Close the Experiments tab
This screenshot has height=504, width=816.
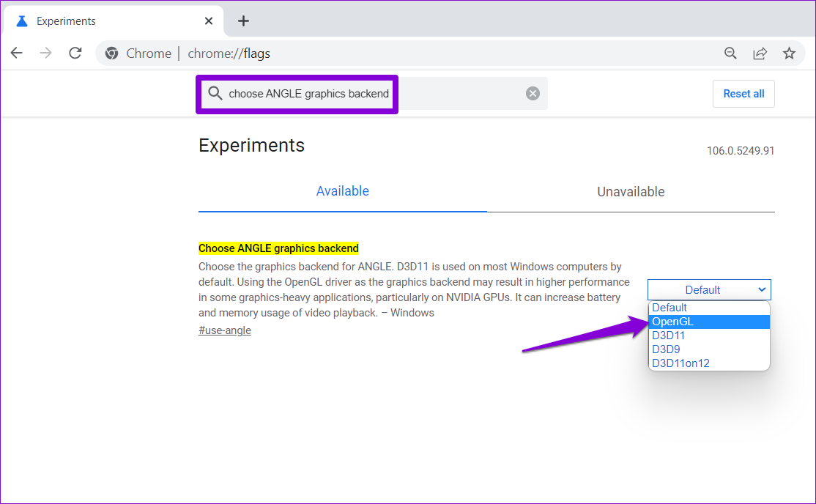point(209,21)
